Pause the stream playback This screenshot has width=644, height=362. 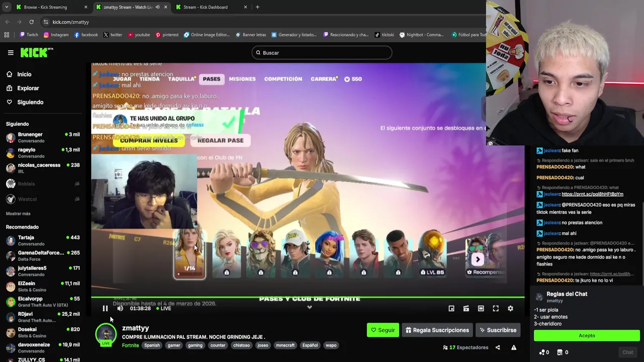(105, 308)
